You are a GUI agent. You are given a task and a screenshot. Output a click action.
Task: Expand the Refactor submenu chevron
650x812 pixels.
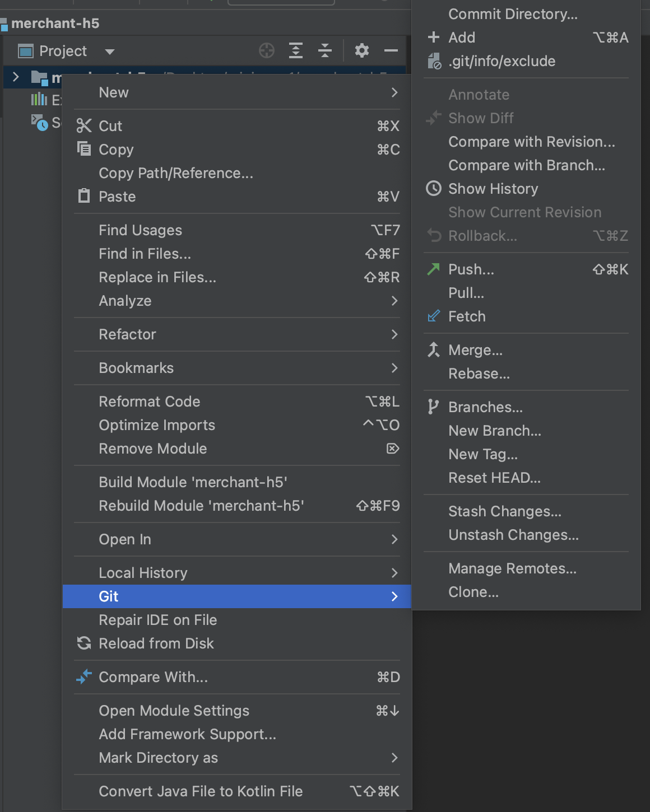point(394,334)
